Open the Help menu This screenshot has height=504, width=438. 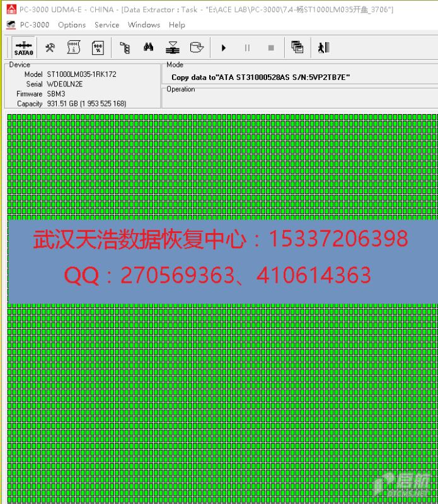click(177, 25)
